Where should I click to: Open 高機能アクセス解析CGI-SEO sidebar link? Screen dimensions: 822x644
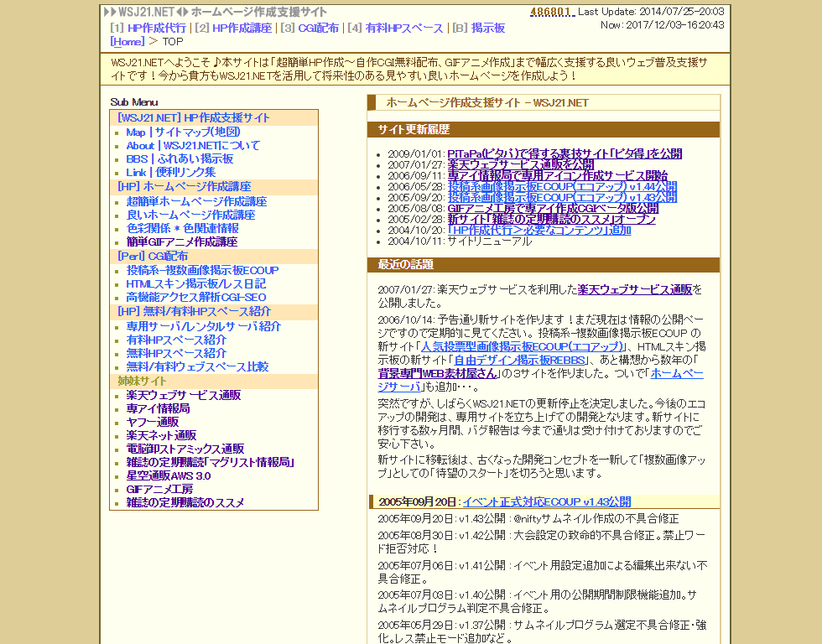pos(195,297)
